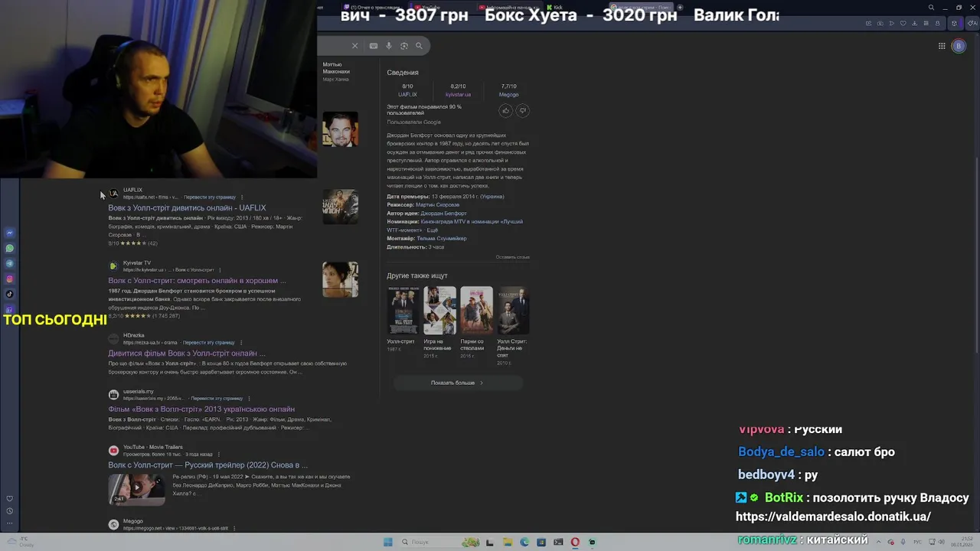Open the on-screen keyboard icon in search box
The image size is (980, 551).
point(374,46)
